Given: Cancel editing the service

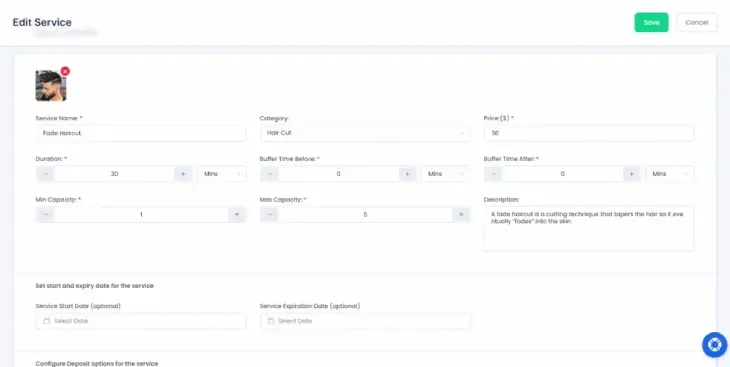Looking at the screenshot, I should tap(696, 22).
